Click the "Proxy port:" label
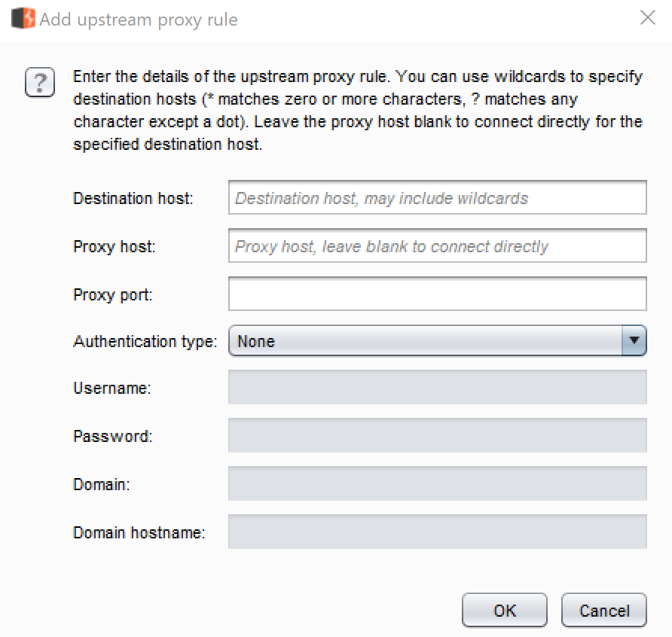 [x=113, y=294]
